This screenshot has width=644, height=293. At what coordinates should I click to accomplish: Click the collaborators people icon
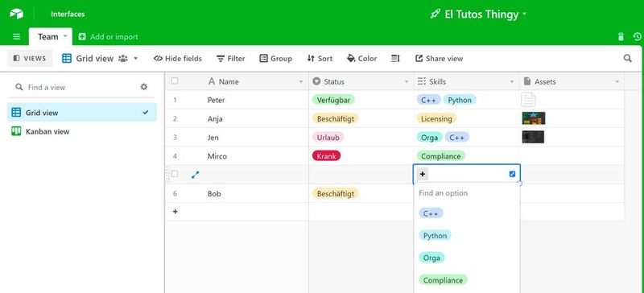(123, 58)
